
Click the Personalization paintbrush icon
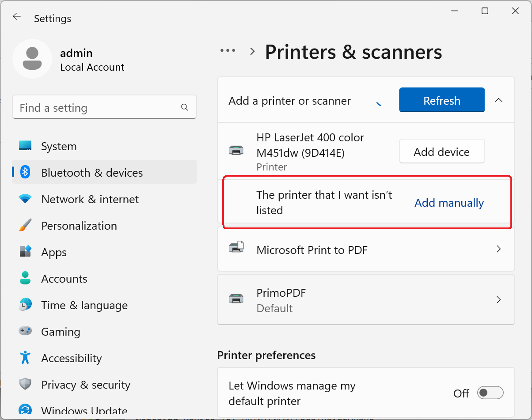click(25, 225)
